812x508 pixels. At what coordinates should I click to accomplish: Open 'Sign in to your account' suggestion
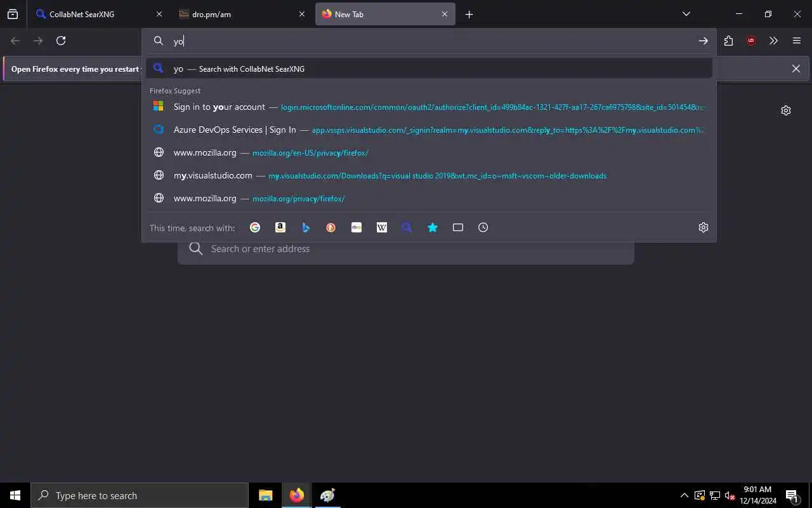(429, 107)
